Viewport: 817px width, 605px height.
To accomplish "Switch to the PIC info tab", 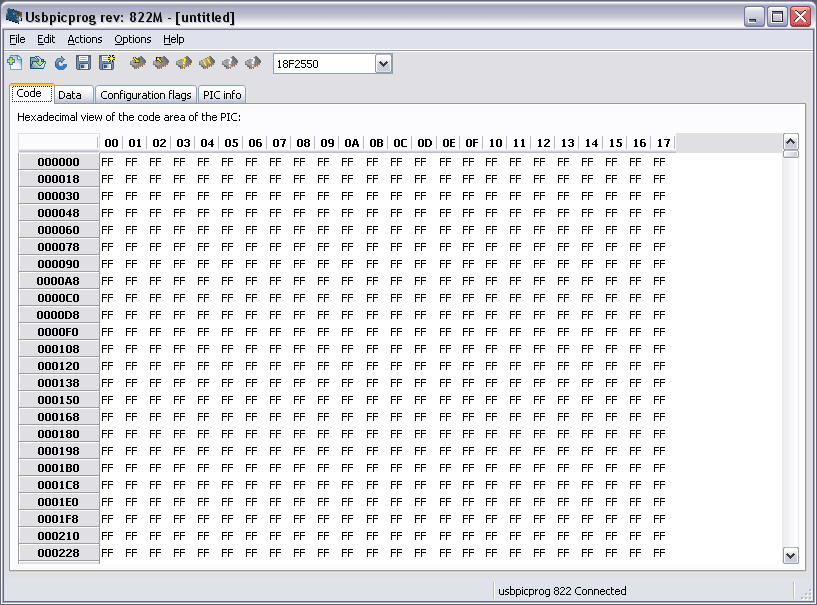I will tap(221, 95).
